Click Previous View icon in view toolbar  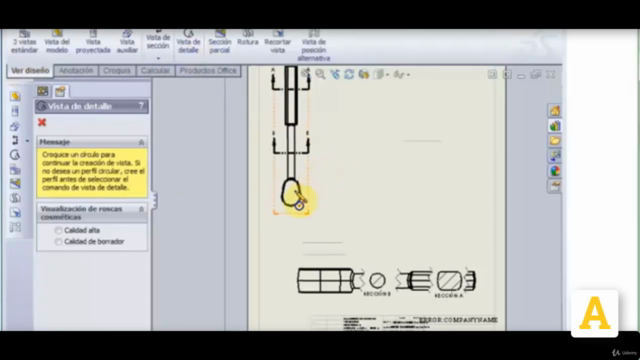pos(335,74)
